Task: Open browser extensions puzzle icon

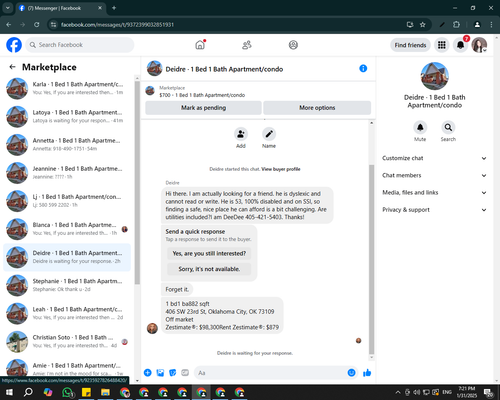Action: (x=456, y=25)
